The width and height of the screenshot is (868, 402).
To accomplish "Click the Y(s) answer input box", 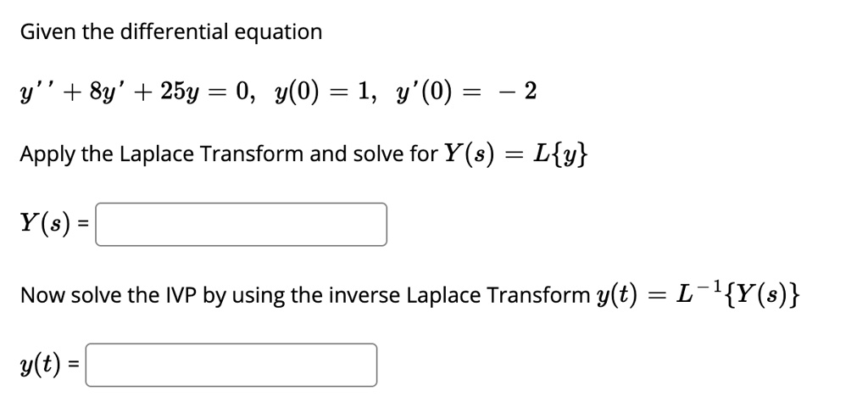I will [241, 224].
